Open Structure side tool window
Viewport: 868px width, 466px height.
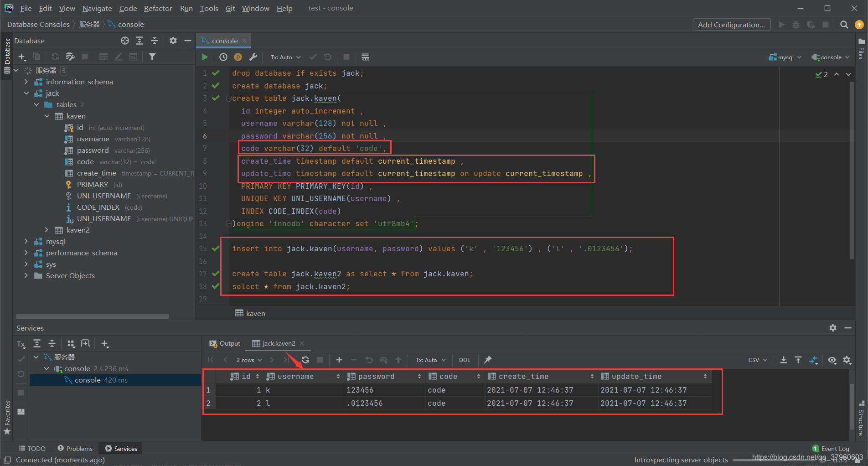click(861, 419)
